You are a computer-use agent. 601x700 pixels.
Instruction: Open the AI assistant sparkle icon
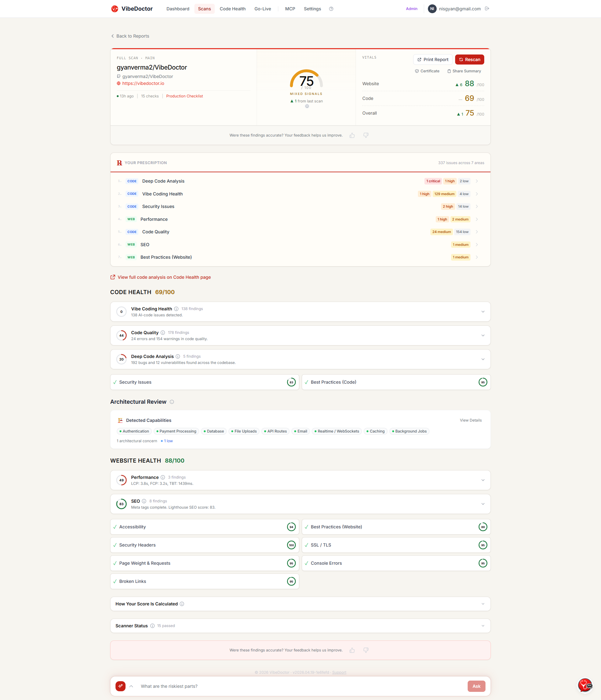(x=120, y=686)
